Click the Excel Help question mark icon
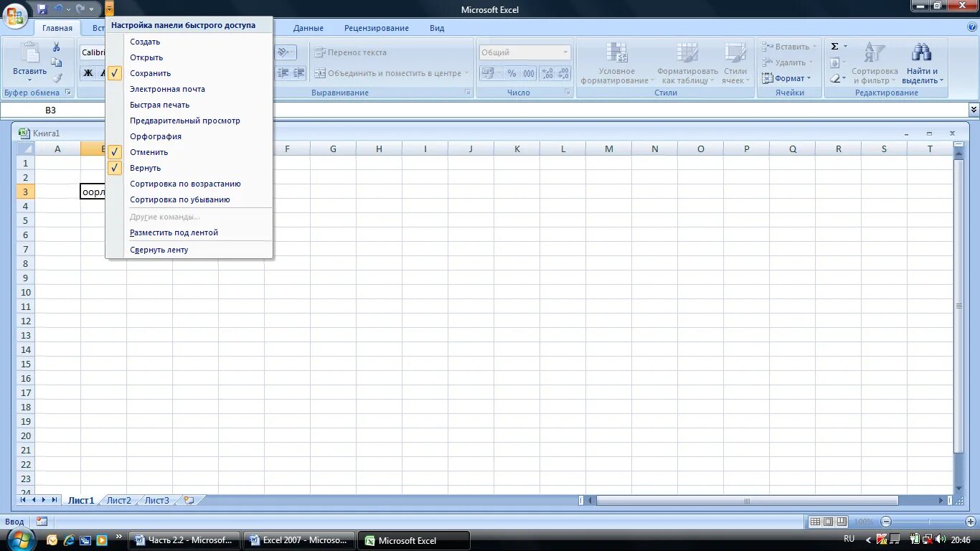 [x=972, y=27]
